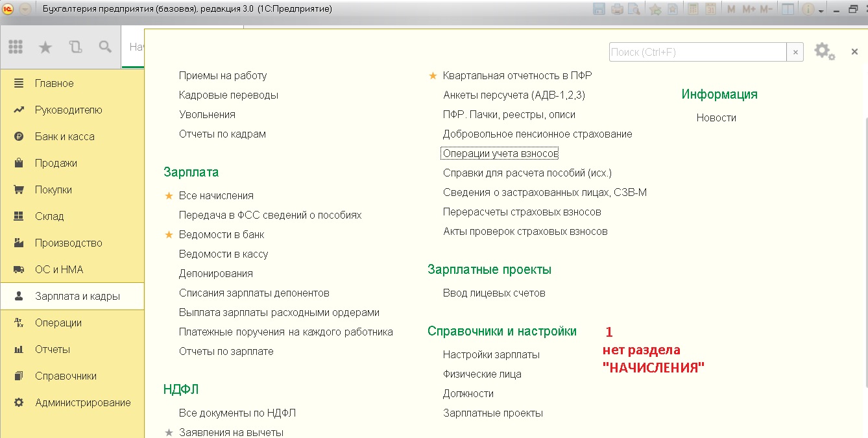This screenshot has height=438, width=868.
Task: Clear the search field with the x button
Action: (x=795, y=53)
